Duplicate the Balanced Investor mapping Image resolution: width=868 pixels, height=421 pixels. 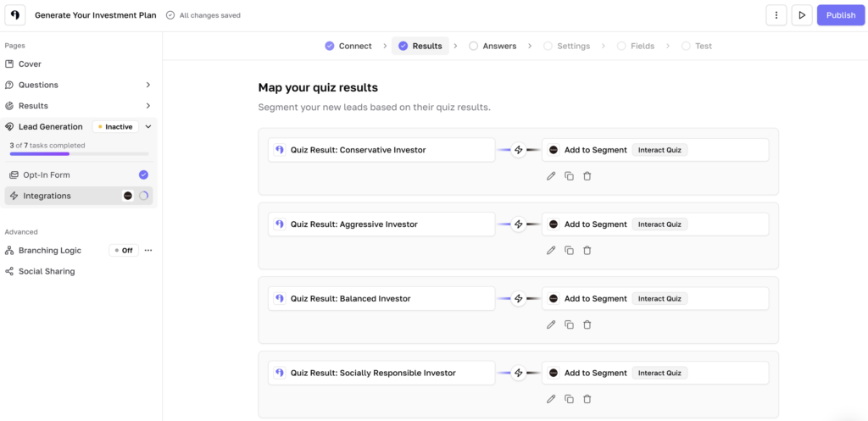pos(569,324)
